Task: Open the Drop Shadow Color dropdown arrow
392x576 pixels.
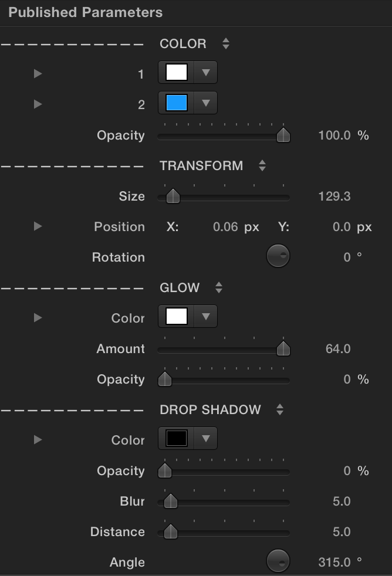Action: tap(206, 438)
